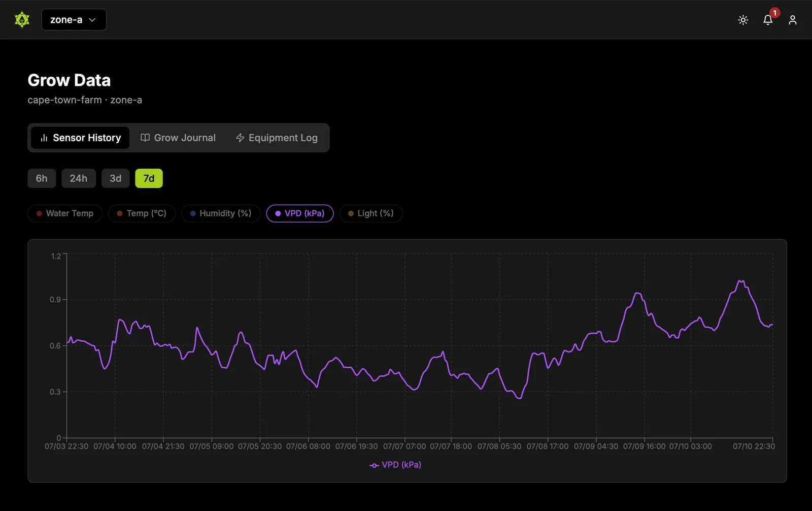Select the 3d time range
The height and width of the screenshot is (511, 812).
116,178
